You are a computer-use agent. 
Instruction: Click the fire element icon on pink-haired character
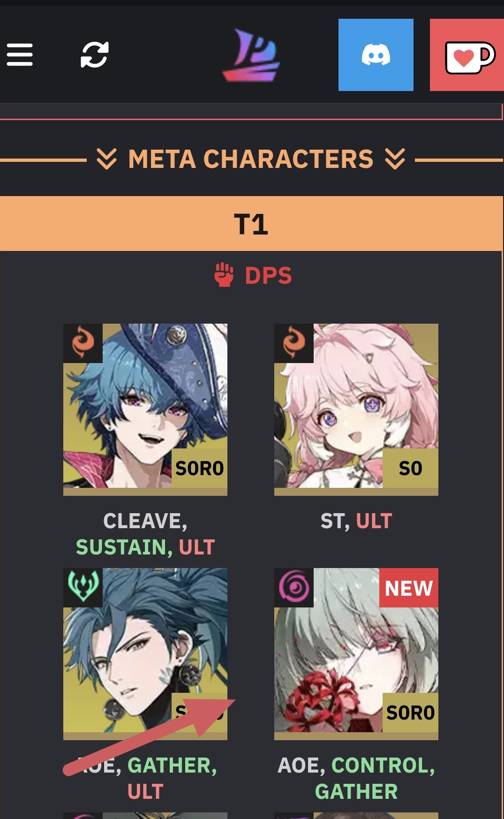pos(294,343)
